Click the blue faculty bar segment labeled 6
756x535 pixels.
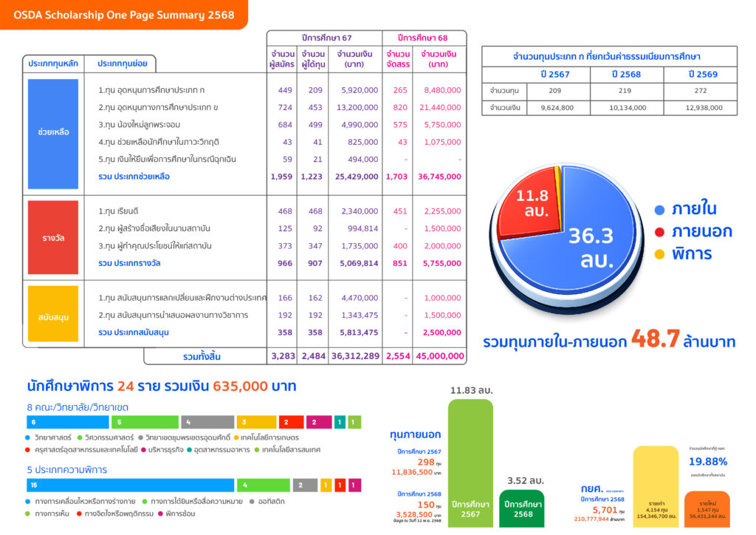point(66,422)
